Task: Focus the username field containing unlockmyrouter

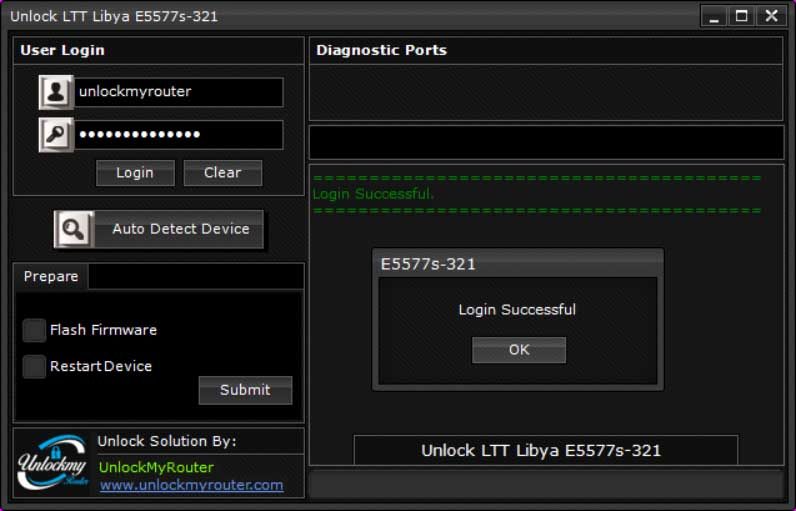Action: [x=178, y=92]
